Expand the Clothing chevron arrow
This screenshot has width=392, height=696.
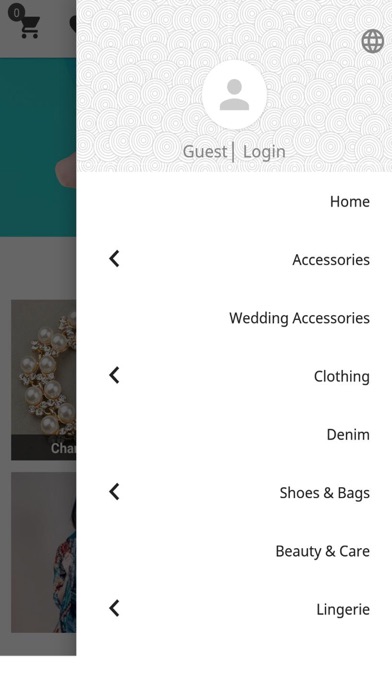click(114, 375)
